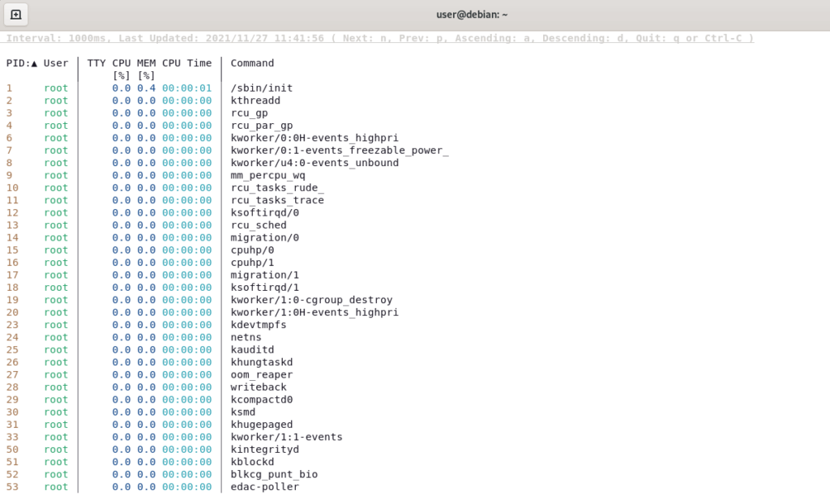The width and height of the screenshot is (830, 504).
Task: Select the '/sbin/init' command text
Action: point(262,88)
